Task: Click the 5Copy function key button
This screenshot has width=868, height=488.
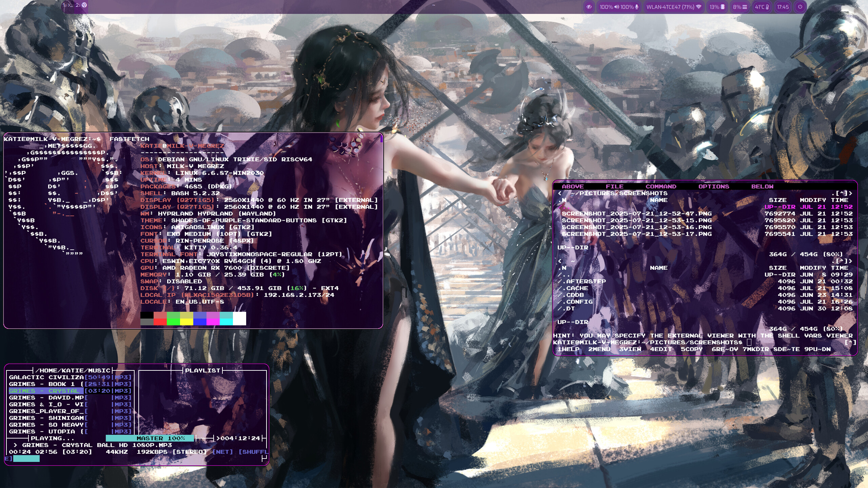Action: [x=692, y=349]
